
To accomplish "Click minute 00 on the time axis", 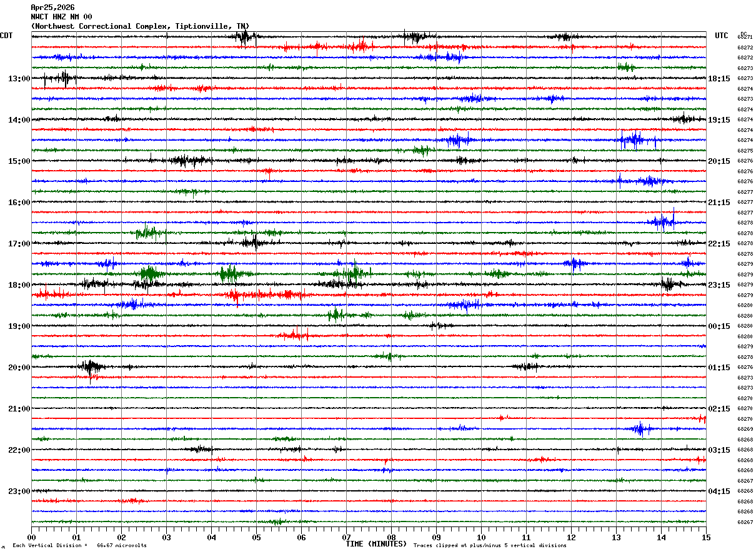I will tap(31, 537).
